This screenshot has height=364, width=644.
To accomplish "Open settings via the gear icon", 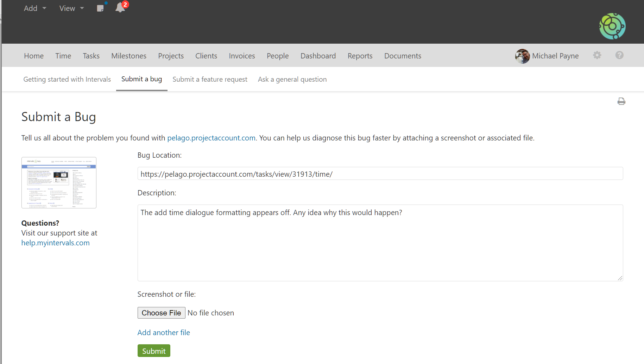I will tap(597, 55).
